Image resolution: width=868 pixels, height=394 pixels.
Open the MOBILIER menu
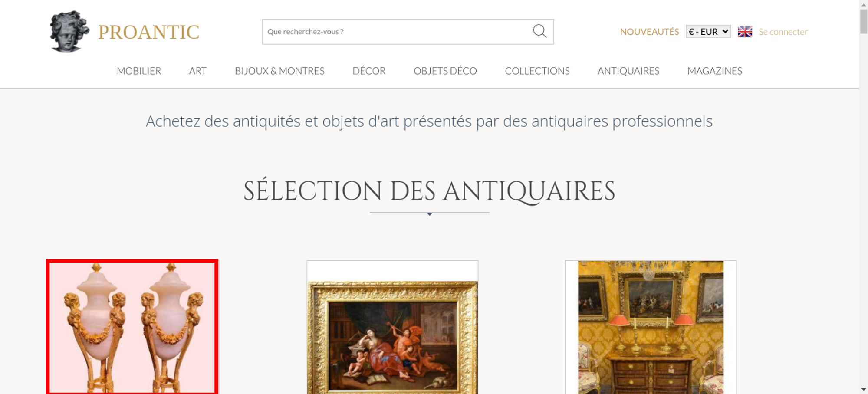coord(139,71)
